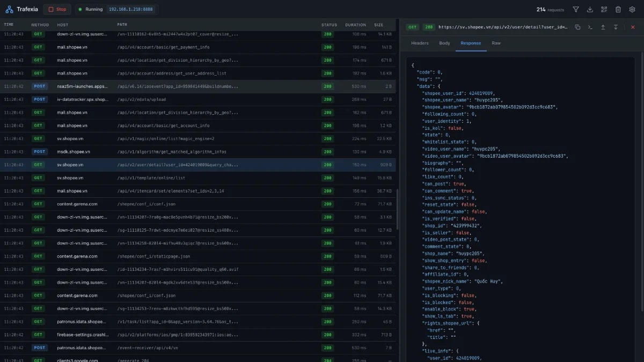Clear all requests with the trash icon

tap(618, 9)
